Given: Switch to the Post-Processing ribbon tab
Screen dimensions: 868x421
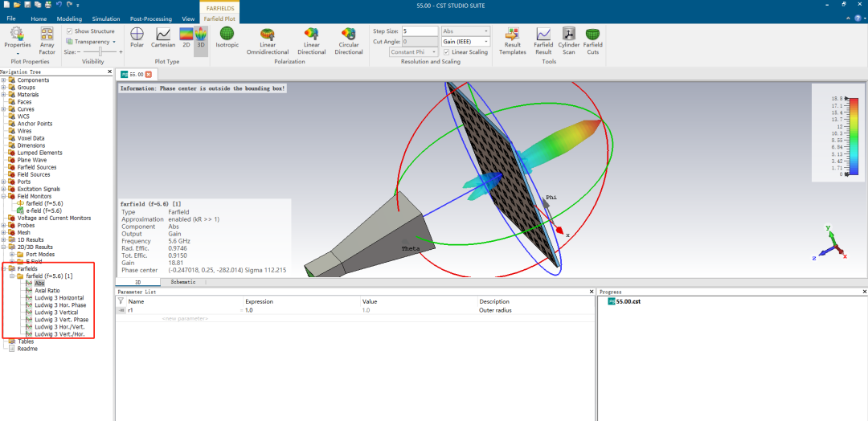Looking at the screenshot, I should [x=152, y=18].
